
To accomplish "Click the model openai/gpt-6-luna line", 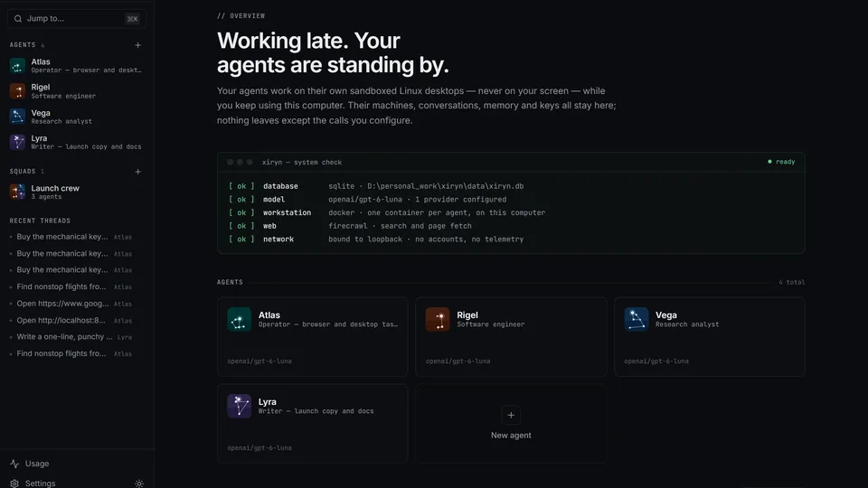I will [368, 200].
